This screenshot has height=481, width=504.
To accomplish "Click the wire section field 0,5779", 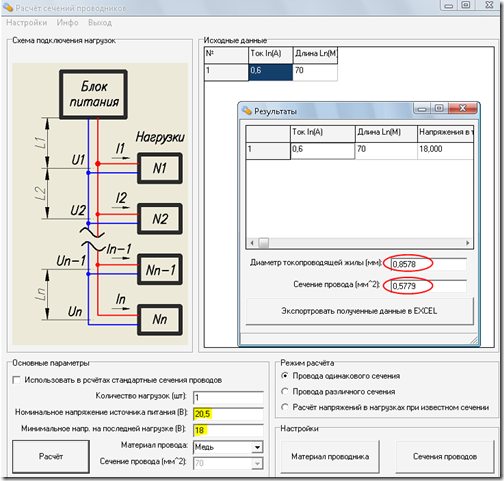I will (x=429, y=286).
